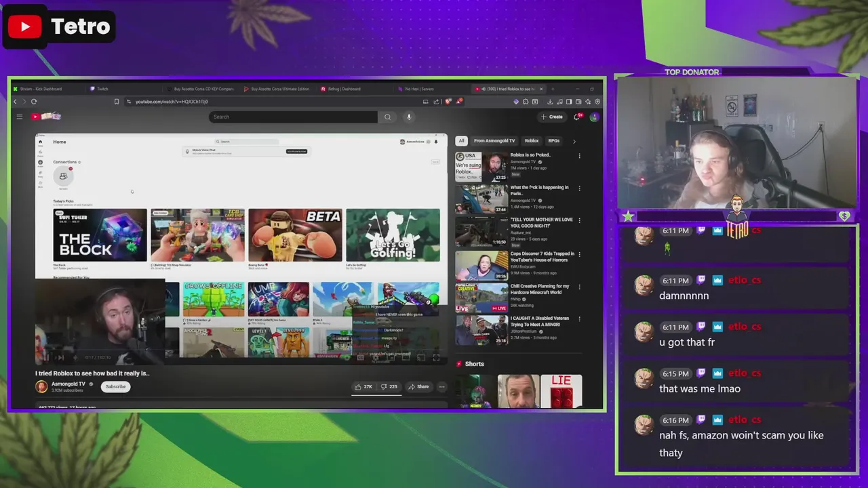
Task: Open more actions menu beside Share
Action: click(441, 386)
